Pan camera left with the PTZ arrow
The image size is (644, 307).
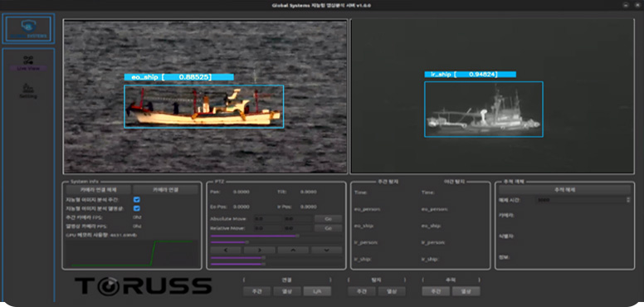226,250
